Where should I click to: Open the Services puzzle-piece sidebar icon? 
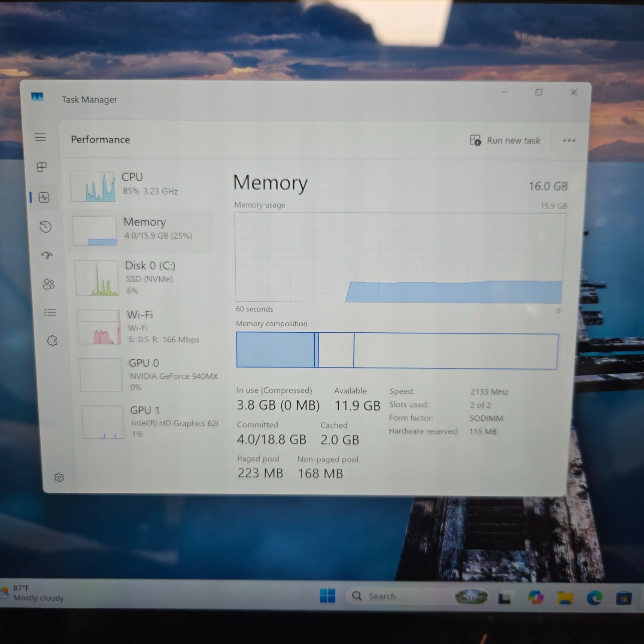tap(52, 341)
